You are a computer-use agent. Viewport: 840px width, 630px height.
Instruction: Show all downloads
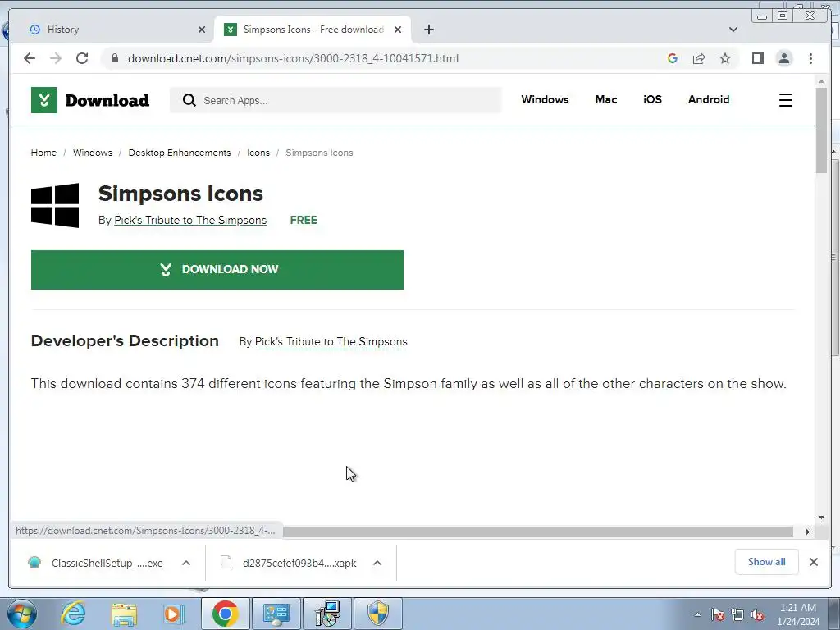(x=767, y=562)
